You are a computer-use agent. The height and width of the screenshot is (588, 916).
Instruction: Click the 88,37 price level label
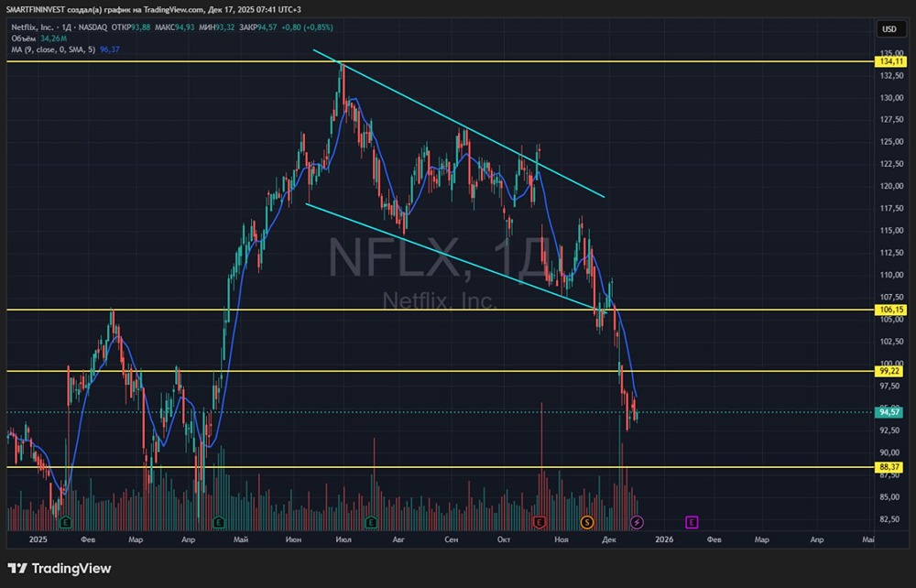891,467
